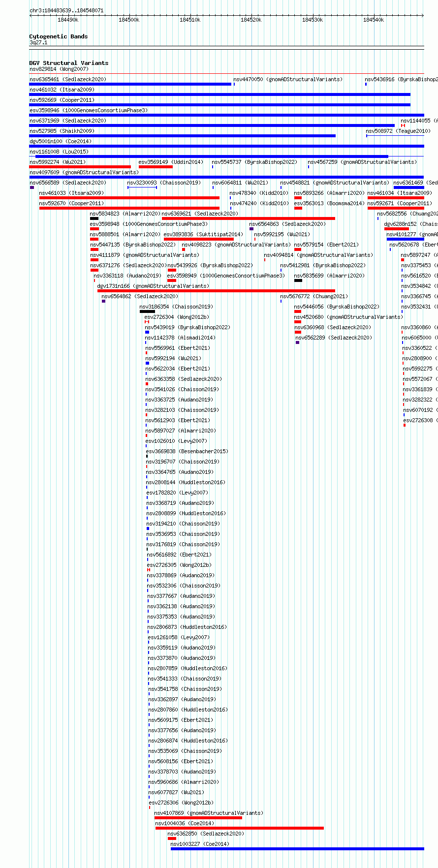Select nsv474240 (Kidd2010) variant
The width and height of the screenshot is (438, 868).
(x=259, y=203)
